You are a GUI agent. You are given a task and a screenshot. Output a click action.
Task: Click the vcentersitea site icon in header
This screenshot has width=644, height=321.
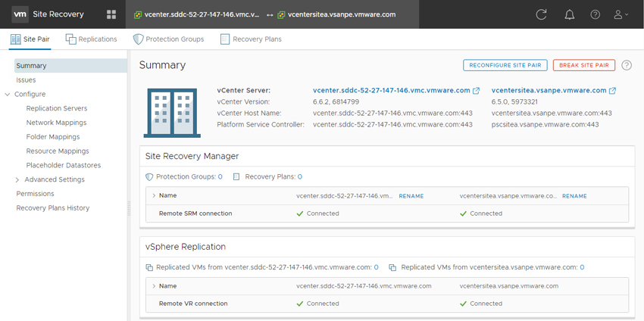[281, 15]
